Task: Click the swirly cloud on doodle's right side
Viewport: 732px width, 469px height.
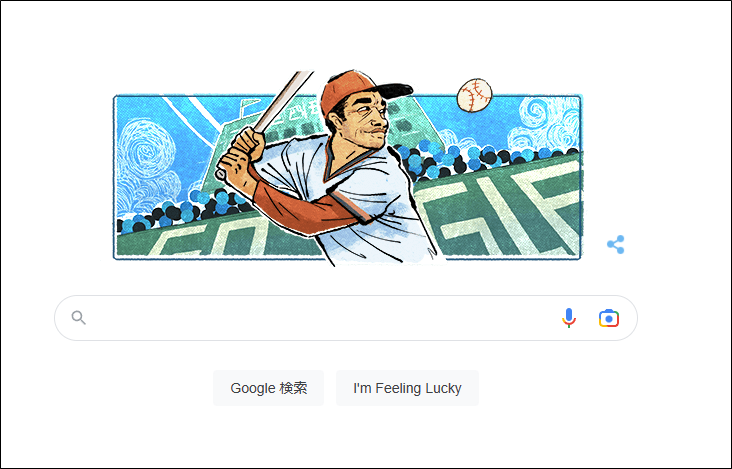Action: pos(544,122)
